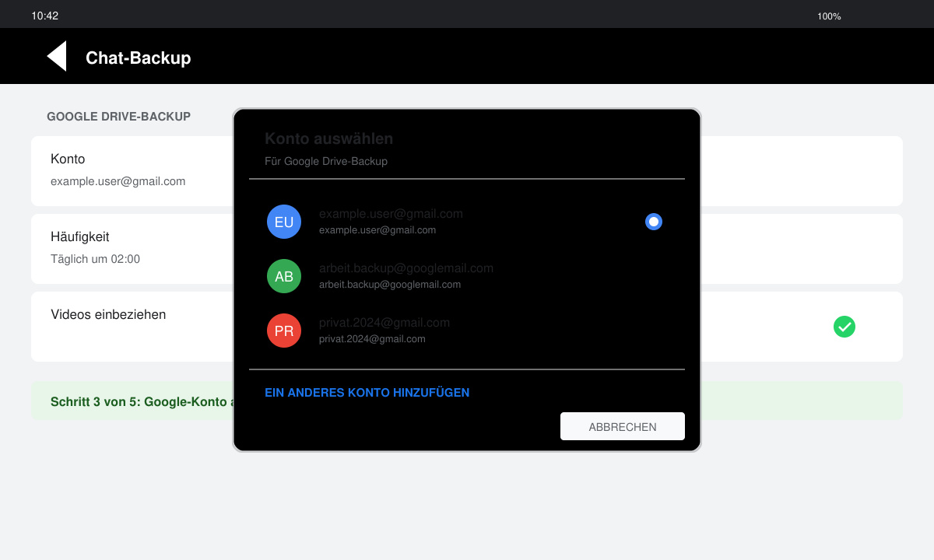Toggle the green Videos einbeziehen checkmark
The image size is (934, 560).
[844, 327]
